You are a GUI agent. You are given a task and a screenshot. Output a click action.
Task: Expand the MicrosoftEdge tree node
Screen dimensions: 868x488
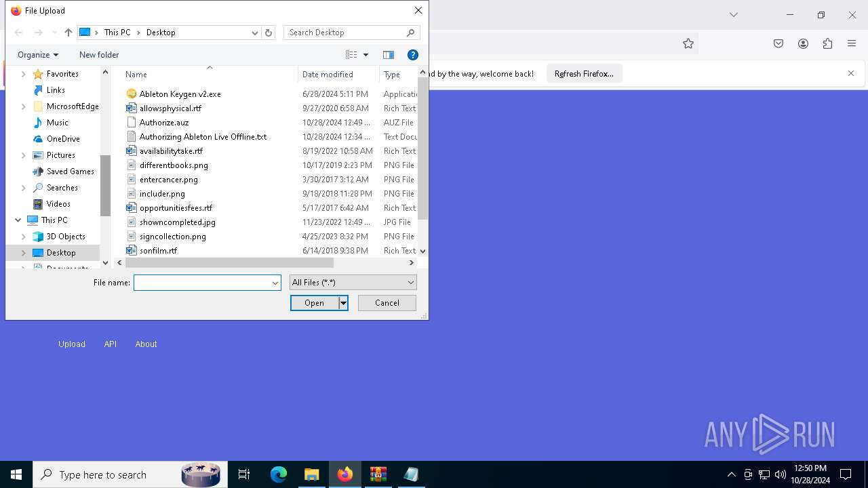click(x=24, y=106)
